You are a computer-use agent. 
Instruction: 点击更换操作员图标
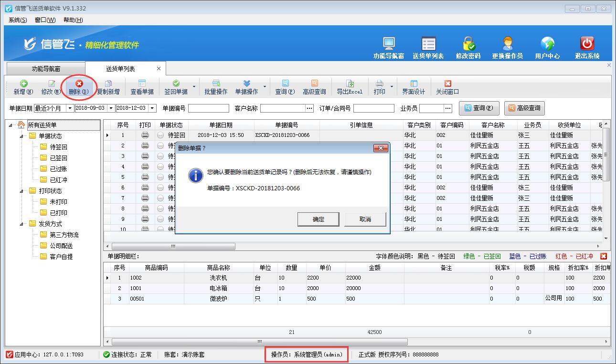tap(506, 43)
